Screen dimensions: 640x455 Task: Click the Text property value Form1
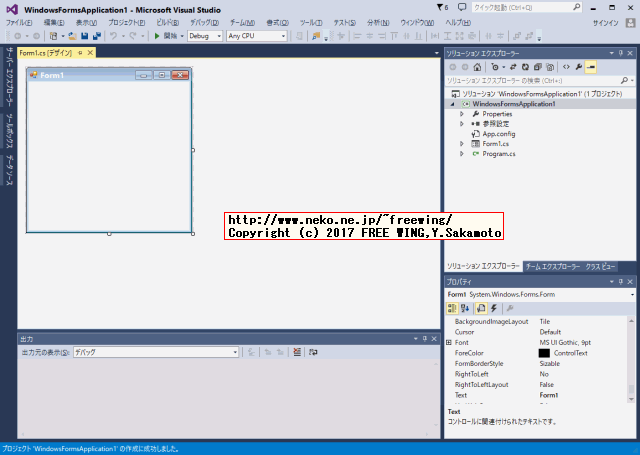(x=549, y=395)
